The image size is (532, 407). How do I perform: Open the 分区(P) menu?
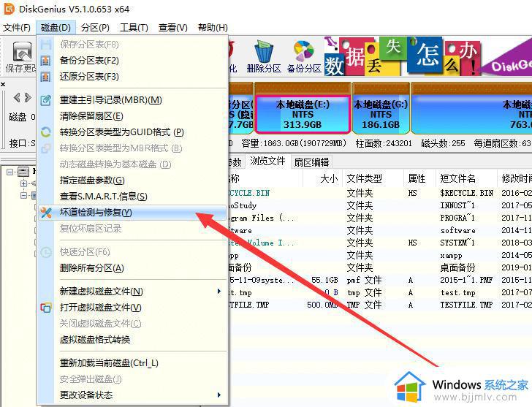pyautogui.click(x=95, y=28)
